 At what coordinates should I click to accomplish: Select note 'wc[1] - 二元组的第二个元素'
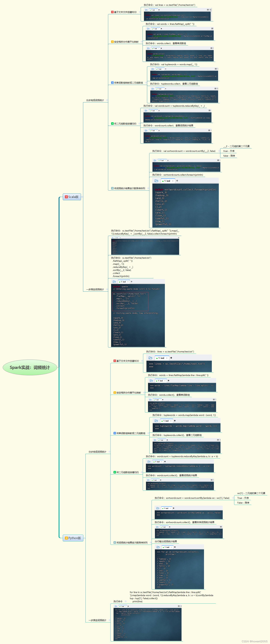click(251, 493)
